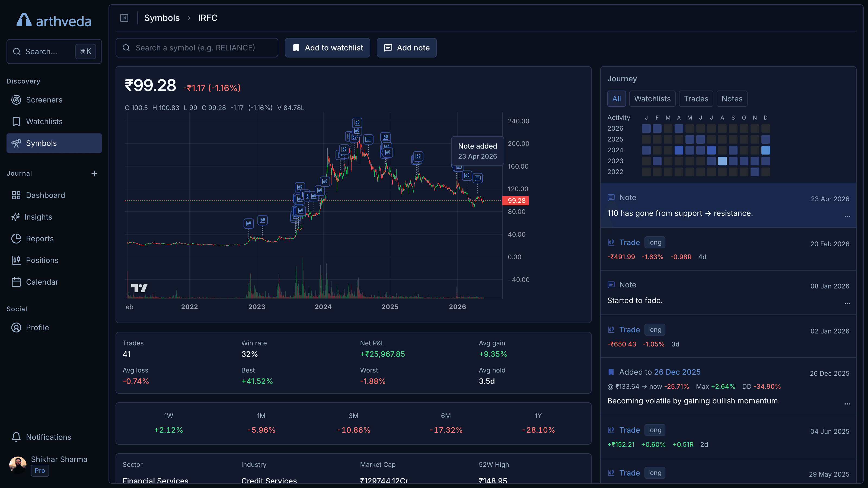Open the 02 Jan 2026 trade entry
Screen dimensions: 868x488
(728, 336)
